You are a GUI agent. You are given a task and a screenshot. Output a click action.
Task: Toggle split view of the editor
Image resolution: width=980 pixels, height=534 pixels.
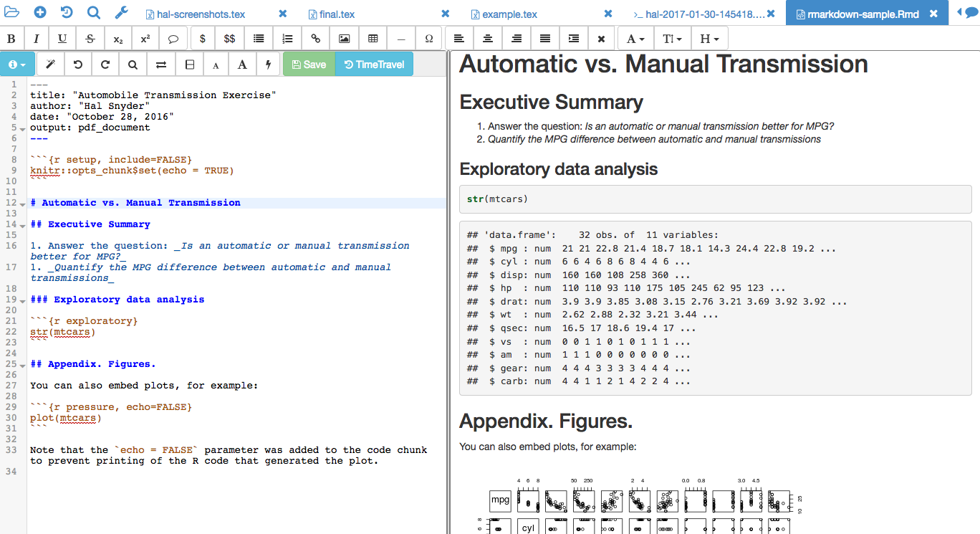[189, 65]
